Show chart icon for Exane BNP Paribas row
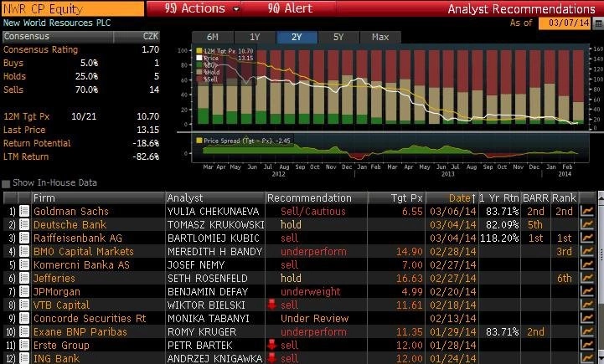This screenshot has width=604, height=364. 587,331
